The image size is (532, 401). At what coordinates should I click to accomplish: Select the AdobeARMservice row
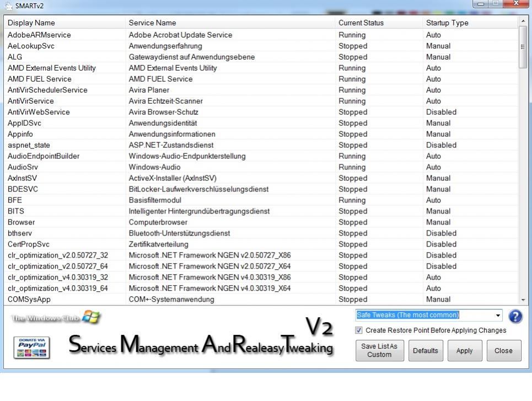pos(261,35)
